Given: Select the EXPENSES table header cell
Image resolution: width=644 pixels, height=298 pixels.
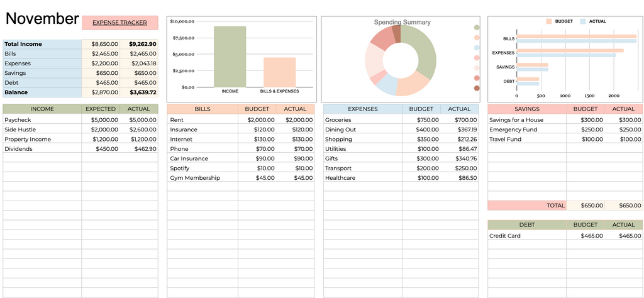Looking at the screenshot, I should tap(363, 109).
